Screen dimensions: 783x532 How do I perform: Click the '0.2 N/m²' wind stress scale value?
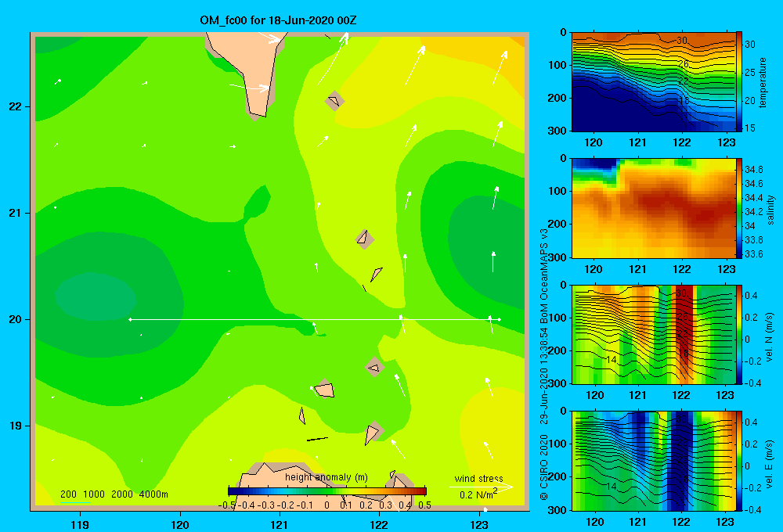[478, 494]
